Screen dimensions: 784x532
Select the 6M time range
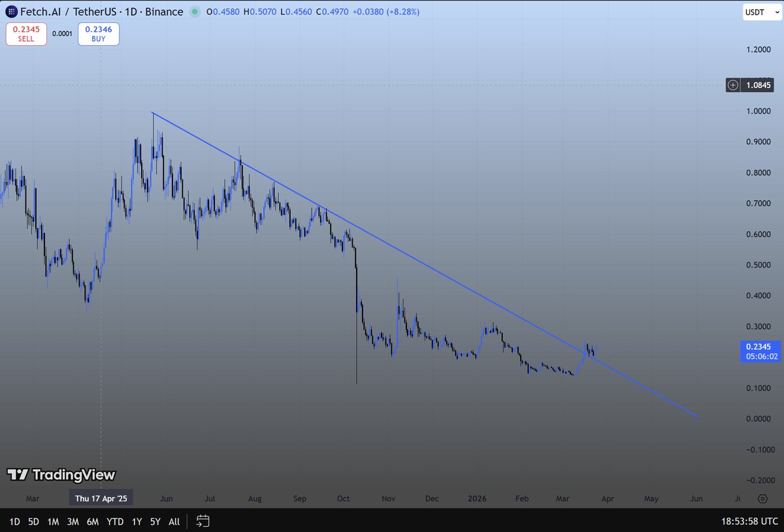(93, 522)
